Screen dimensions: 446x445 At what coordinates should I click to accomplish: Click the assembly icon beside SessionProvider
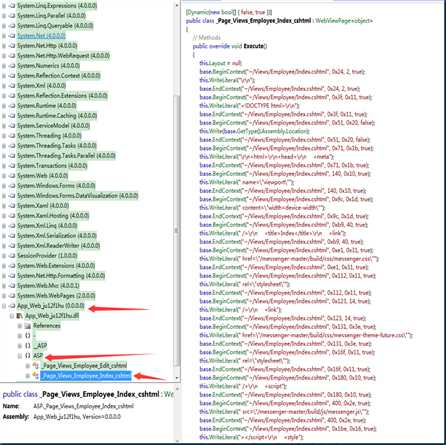pos(12,256)
